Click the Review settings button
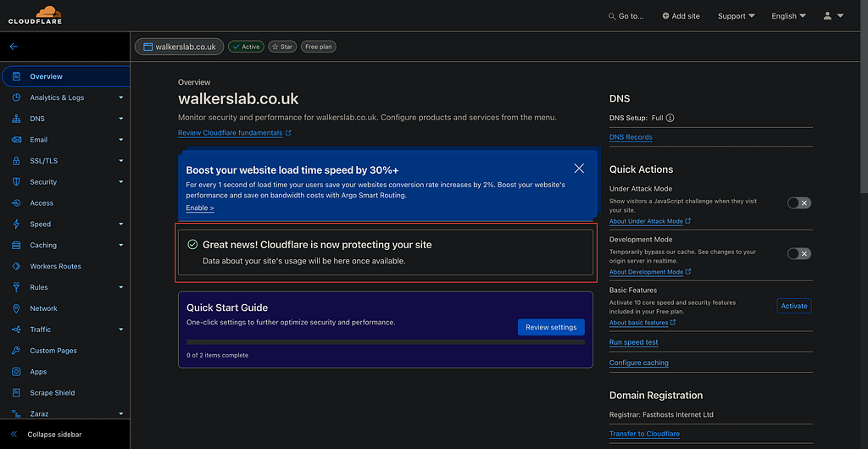 551,328
